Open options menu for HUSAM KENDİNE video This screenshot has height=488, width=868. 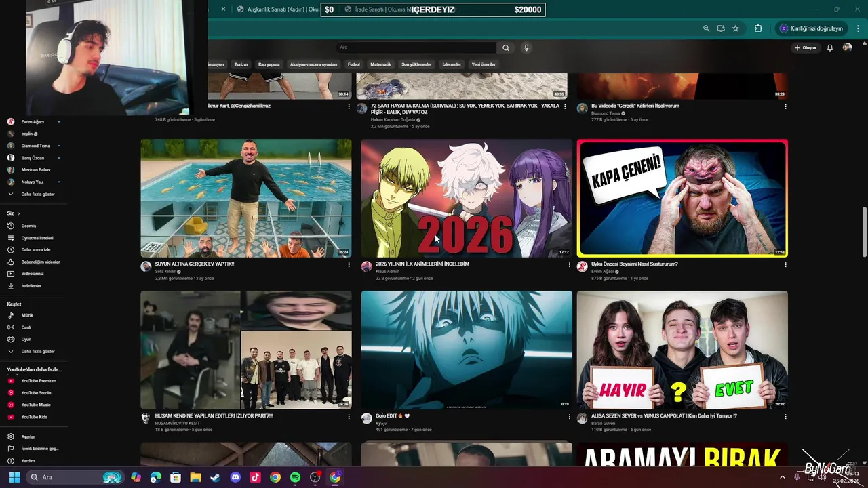coord(349,417)
